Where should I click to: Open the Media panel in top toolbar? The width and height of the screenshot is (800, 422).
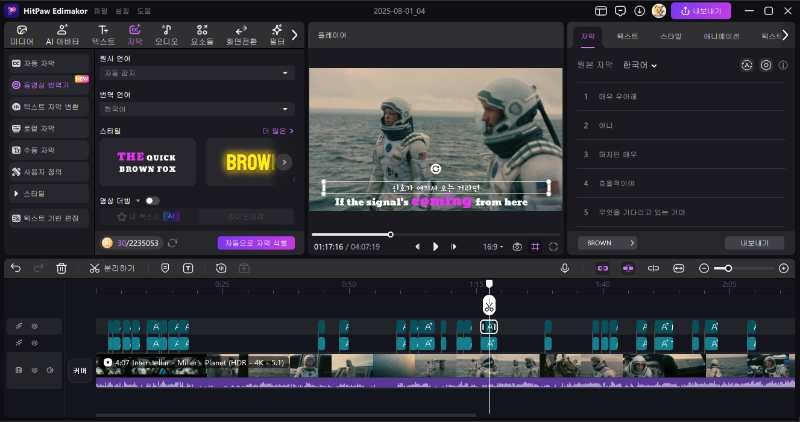(22, 35)
